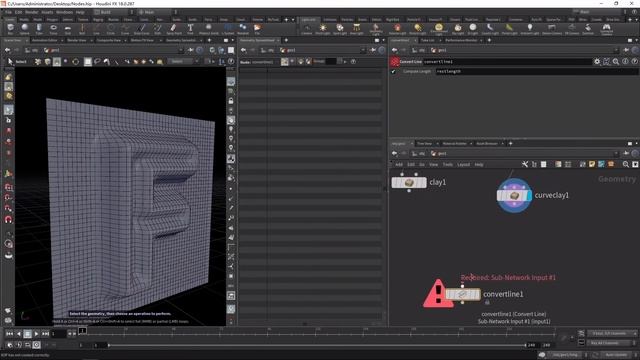The width and height of the screenshot is (640, 360).
Task: Open Layout menu in network editor
Action: (463, 164)
